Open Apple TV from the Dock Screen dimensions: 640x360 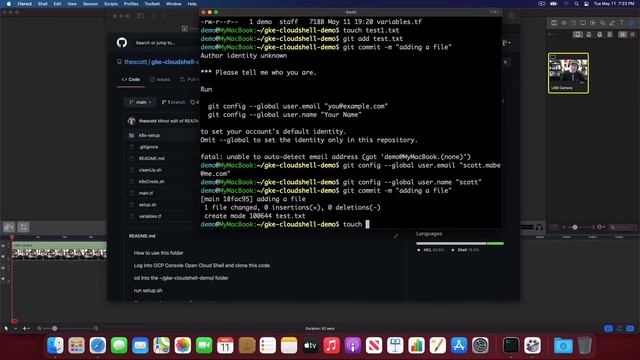[310, 346]
